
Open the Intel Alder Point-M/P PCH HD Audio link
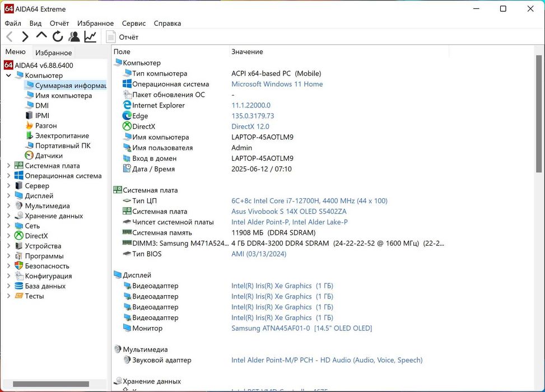pyautogui.click(x=327, y=360)
